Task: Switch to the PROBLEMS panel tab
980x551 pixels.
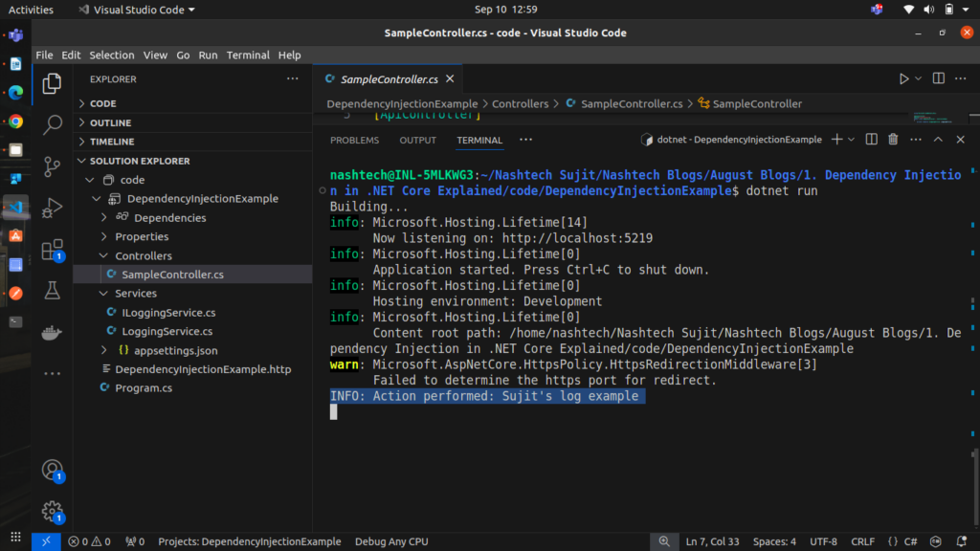Action: pyautogui.click(x=354, y=140)
